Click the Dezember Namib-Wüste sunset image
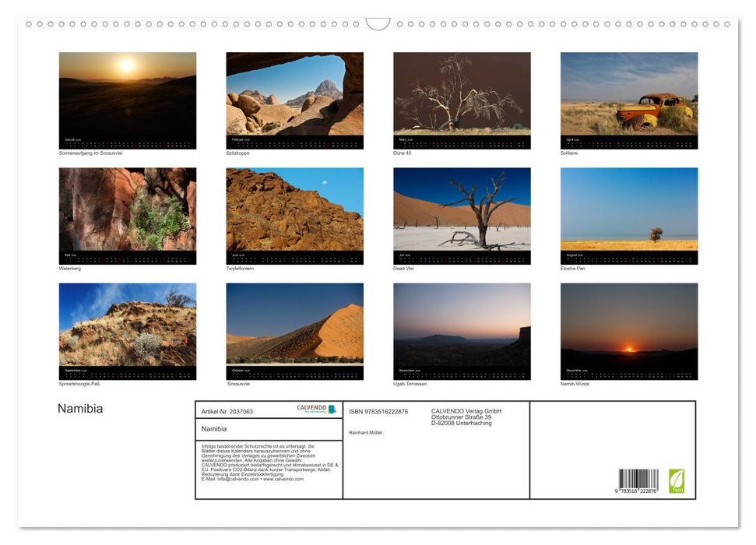 click(x=628, y=329)
